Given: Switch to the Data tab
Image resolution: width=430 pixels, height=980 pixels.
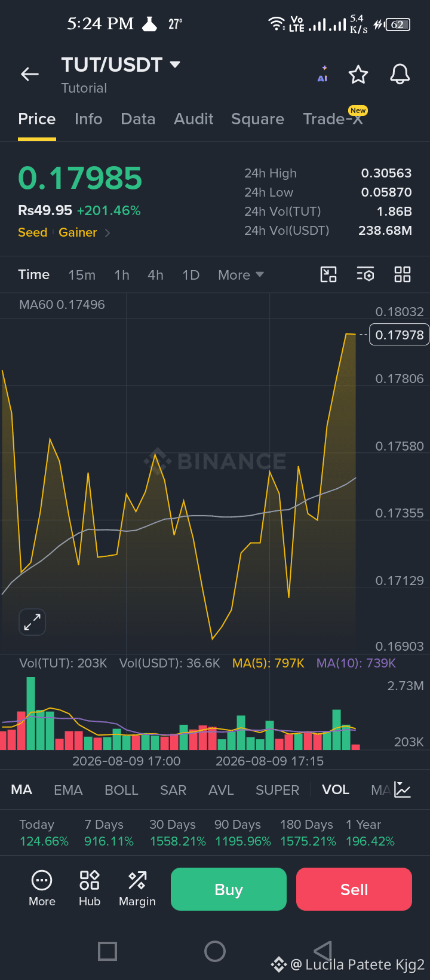Looking at the screenshot, I should [138, 119].
